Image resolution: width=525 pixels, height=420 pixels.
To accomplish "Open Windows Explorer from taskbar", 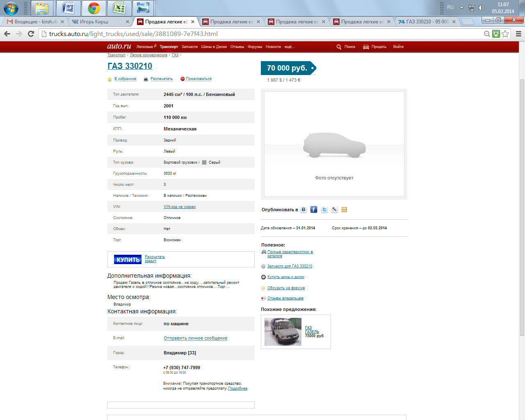I will coord(42,8).
